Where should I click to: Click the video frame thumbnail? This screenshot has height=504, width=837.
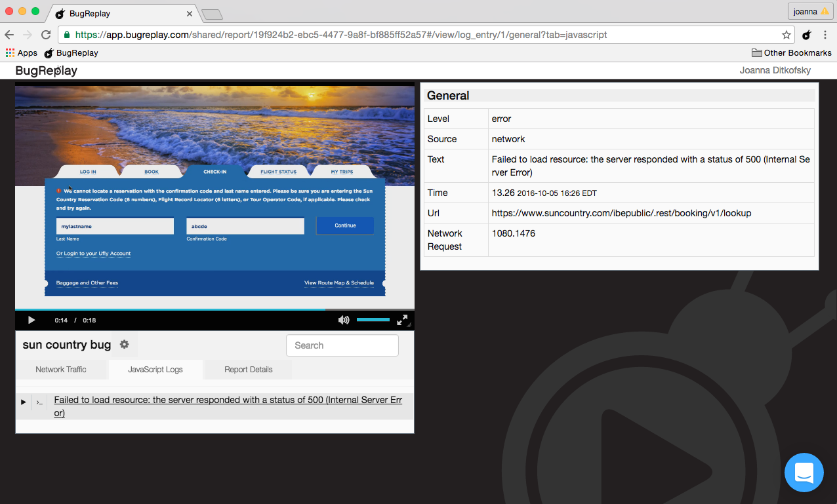(x=214, y=195)
